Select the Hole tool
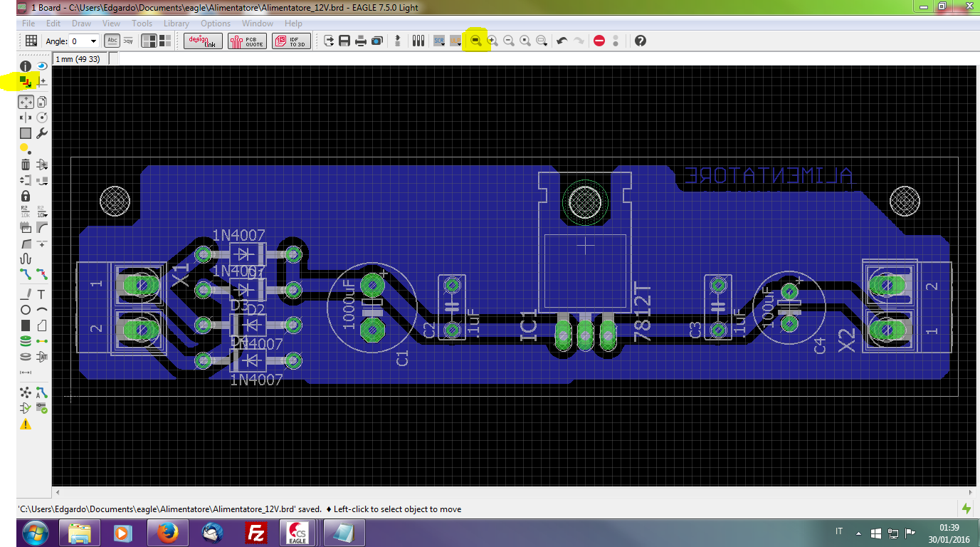This screenshot has height=547, width=980. [x=26, y=357]
